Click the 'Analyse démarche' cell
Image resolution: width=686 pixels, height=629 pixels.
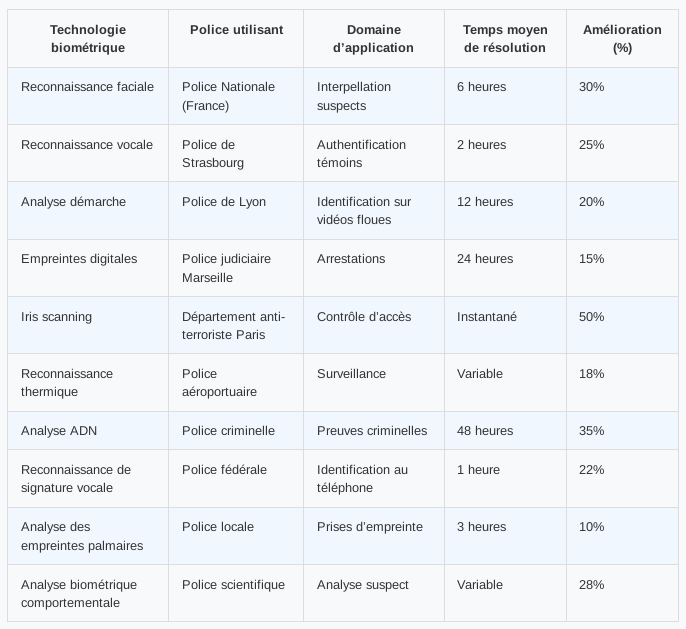coord(74,202)
